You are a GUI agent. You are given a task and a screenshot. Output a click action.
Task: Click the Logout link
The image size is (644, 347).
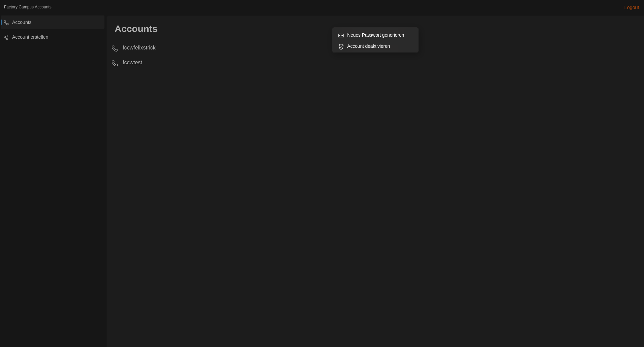click(x=632, y=7)
